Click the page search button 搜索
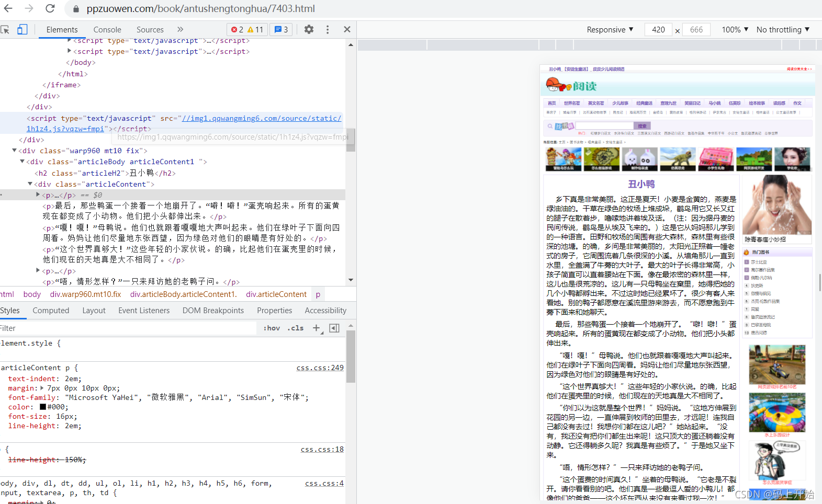Screen dimensions: 822x504 coord(642,126)
